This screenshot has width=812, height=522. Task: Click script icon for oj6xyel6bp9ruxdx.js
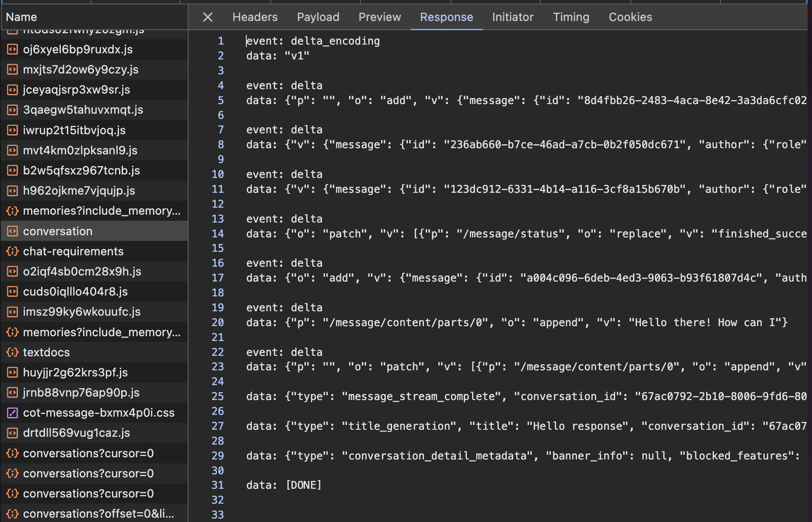[x=13, y=49]
